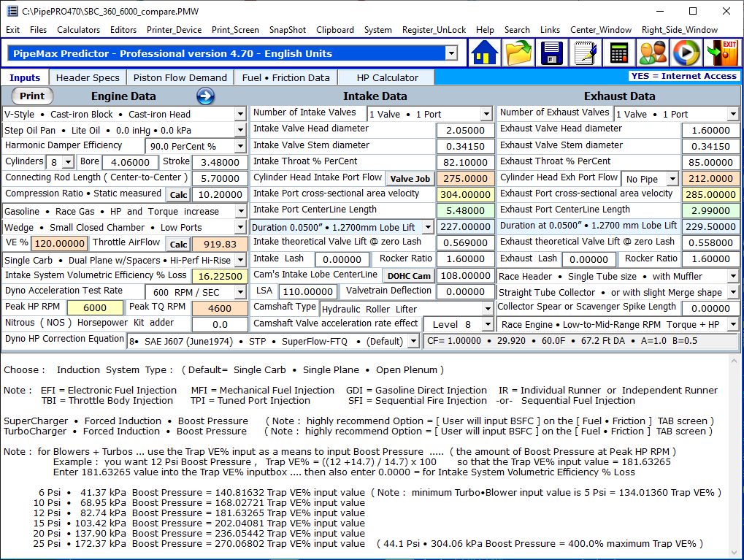Open the Step Oil Pan dropdown
The width and height of the screenshot is (744, 560).
[240, 130]
